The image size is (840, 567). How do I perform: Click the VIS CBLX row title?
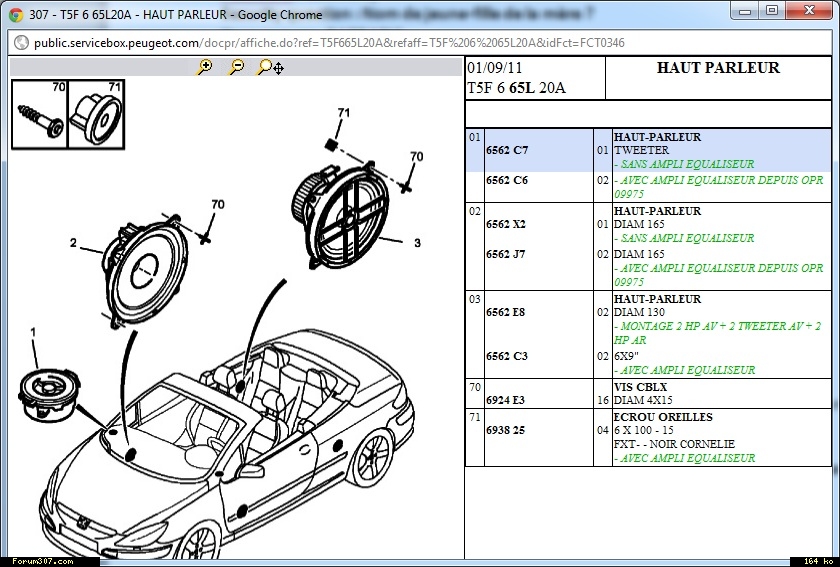click(x=640, y=387)
